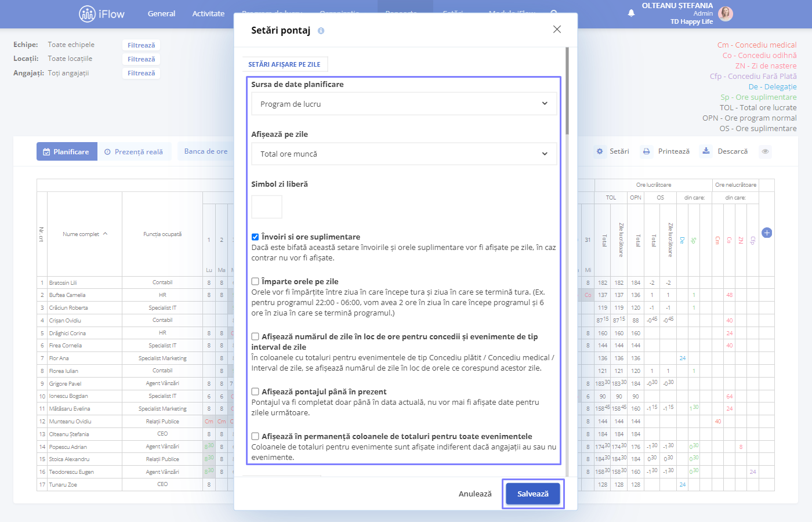The image size is (812, 522).
Task: Enable Împarte orele pe zile checkbox
Action: pyautogui.click(x=255, y=281)
